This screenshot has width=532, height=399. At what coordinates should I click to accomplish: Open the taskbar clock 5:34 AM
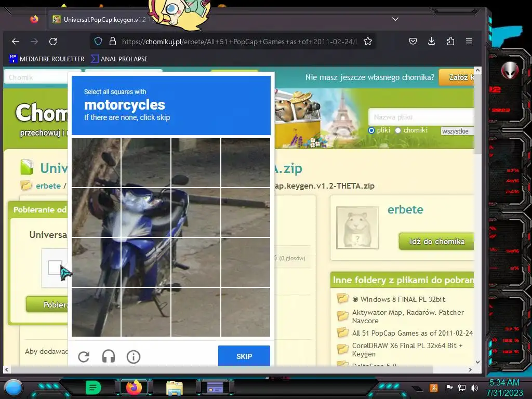[x=504, y=383]
